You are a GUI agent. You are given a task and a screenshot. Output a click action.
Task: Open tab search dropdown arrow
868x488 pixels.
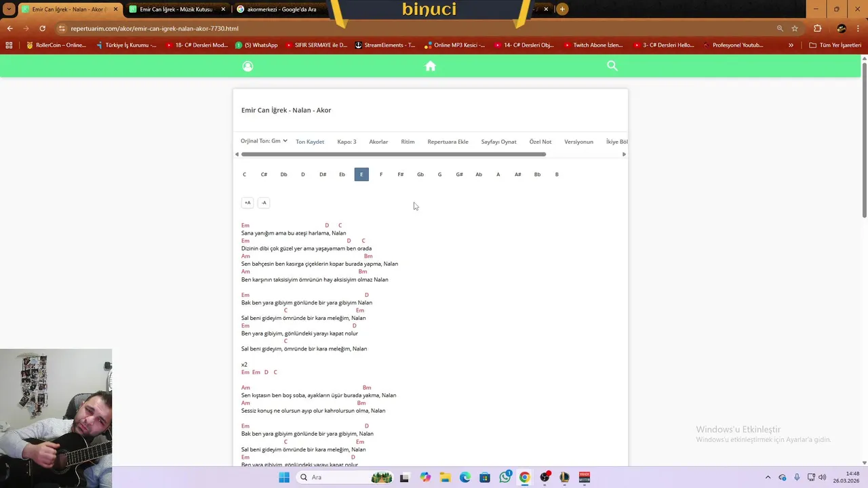[9, 9]
